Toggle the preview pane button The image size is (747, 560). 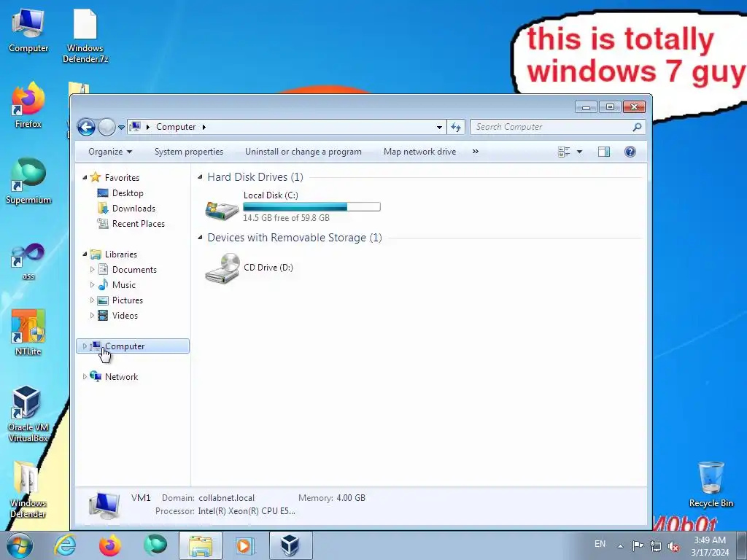tap(603, 152)
